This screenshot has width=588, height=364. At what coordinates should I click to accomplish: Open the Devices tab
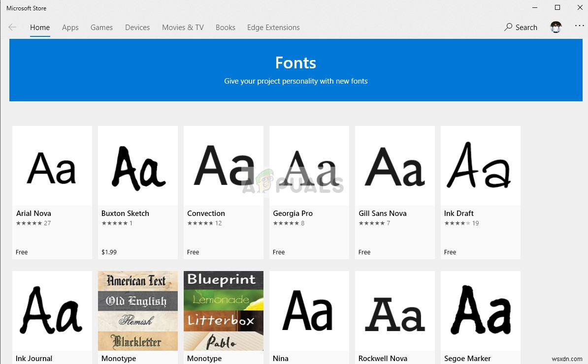tap(137, 28)
